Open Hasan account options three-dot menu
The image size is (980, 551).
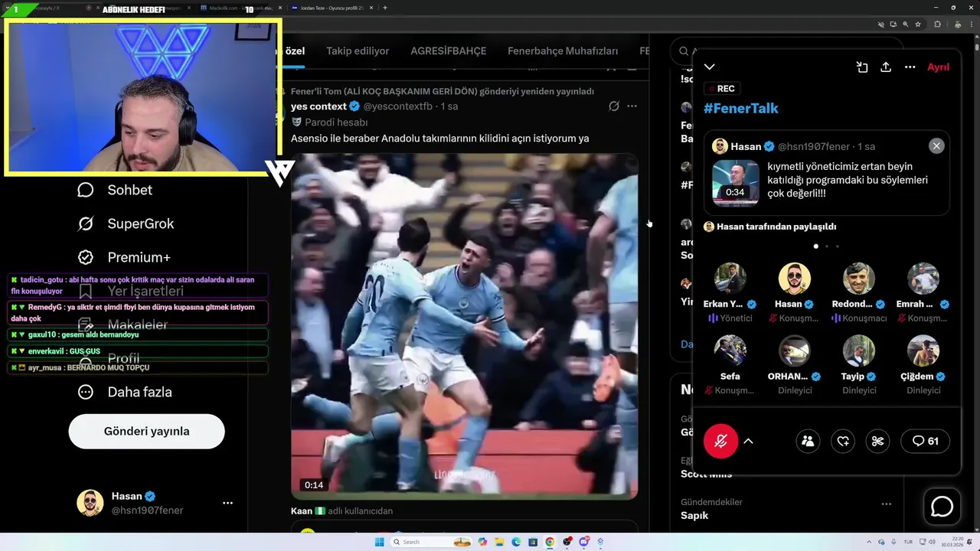point(227,503)
